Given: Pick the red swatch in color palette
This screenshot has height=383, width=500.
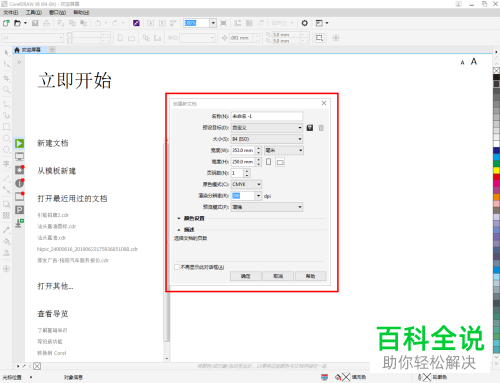Looking at the screenshot, I should click(x=496, y=177).
